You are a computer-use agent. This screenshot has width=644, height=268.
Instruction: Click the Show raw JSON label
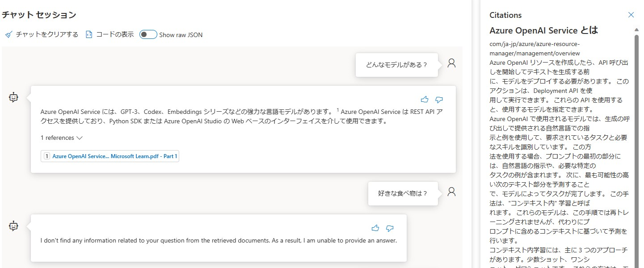181,35
